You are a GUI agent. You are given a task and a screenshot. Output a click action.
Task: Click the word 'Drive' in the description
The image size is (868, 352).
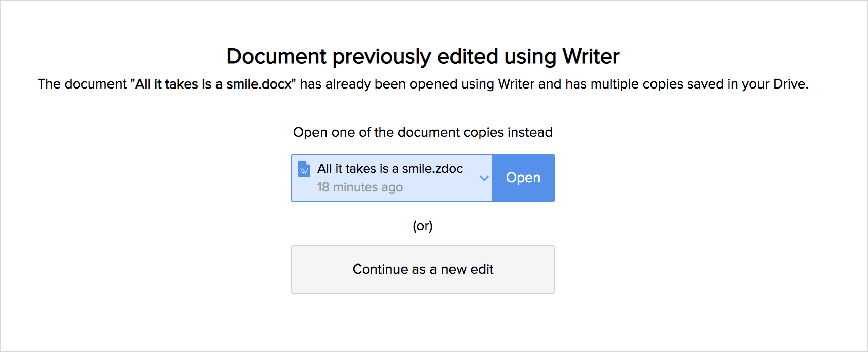[789, 84]
